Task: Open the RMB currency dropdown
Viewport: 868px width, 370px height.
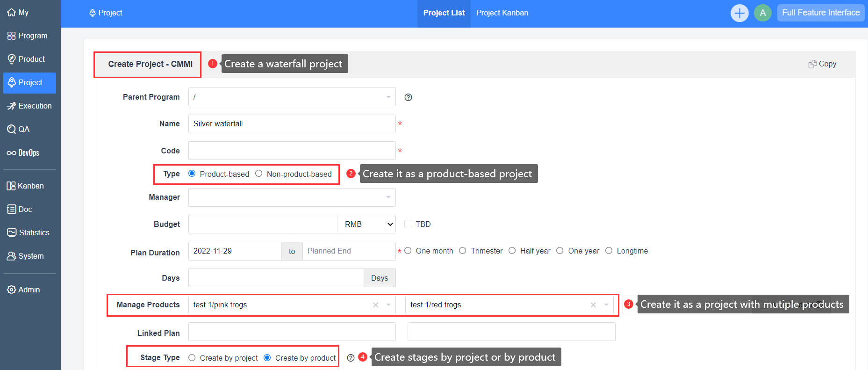Action: [x=366, y=224]
